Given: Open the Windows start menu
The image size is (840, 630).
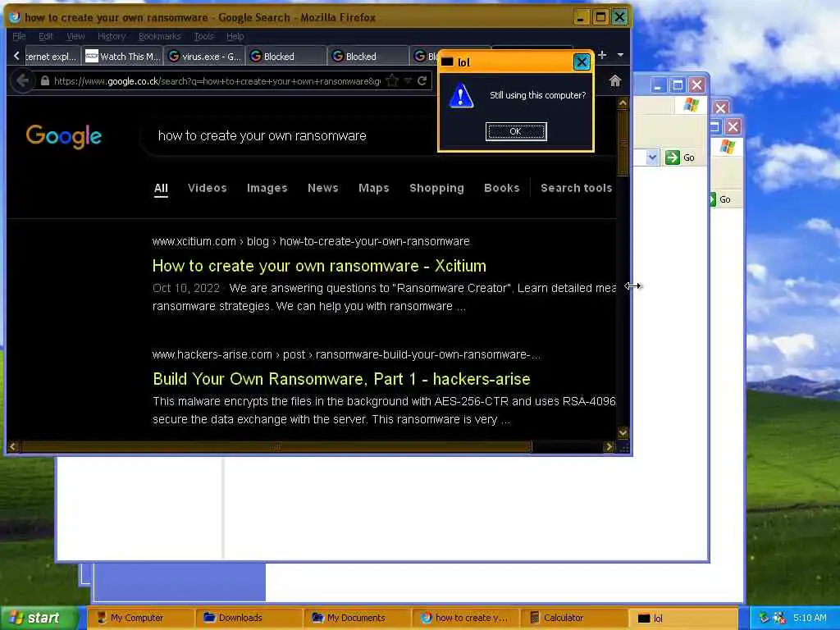Looking at the screenshot, I should tap(38, 618).
